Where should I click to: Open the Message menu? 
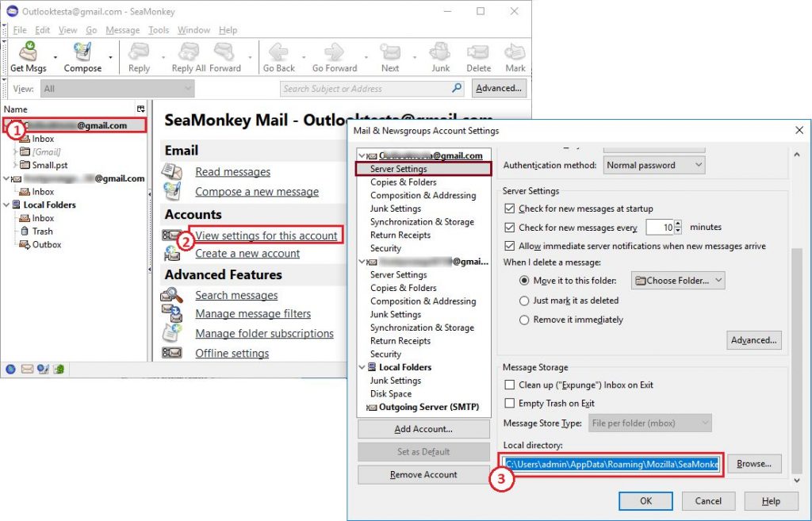click(122, 30)
